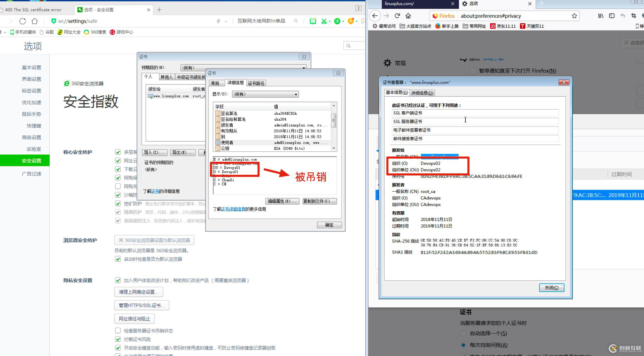Toggle 加入用户体验改进计划 checkbox

coord(118,280)
